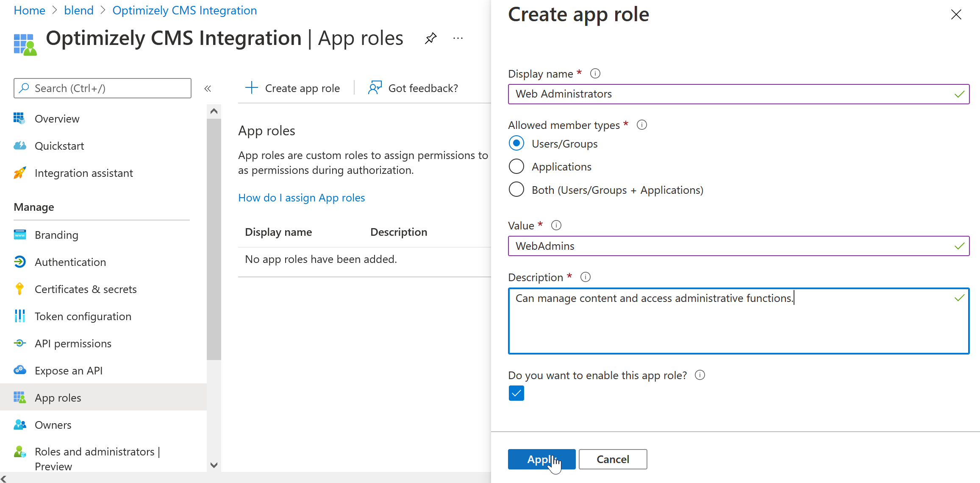This screenshot has height=483, width=980.
Task: Click the API permissions icon
Action: pyautogui.click(x=19, y=343)
